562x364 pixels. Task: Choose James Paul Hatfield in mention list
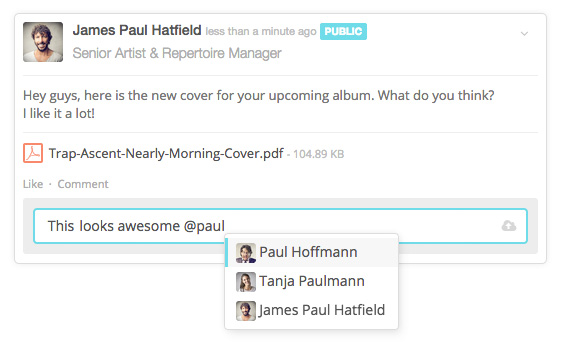click(x=311, y=310)
